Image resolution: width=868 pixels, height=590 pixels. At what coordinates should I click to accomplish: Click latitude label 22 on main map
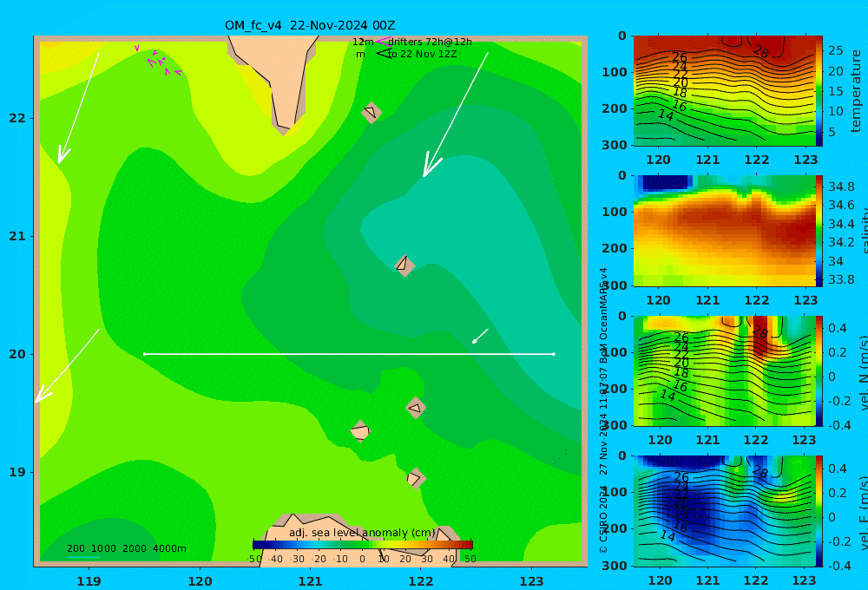coord(17,118)
